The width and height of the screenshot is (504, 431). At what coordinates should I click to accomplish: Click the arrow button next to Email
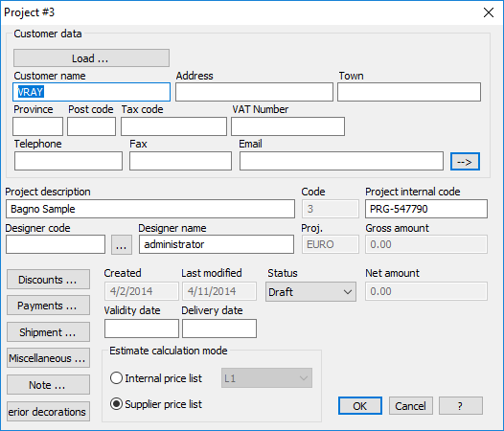pyautogui.click(x=465, y=161)
